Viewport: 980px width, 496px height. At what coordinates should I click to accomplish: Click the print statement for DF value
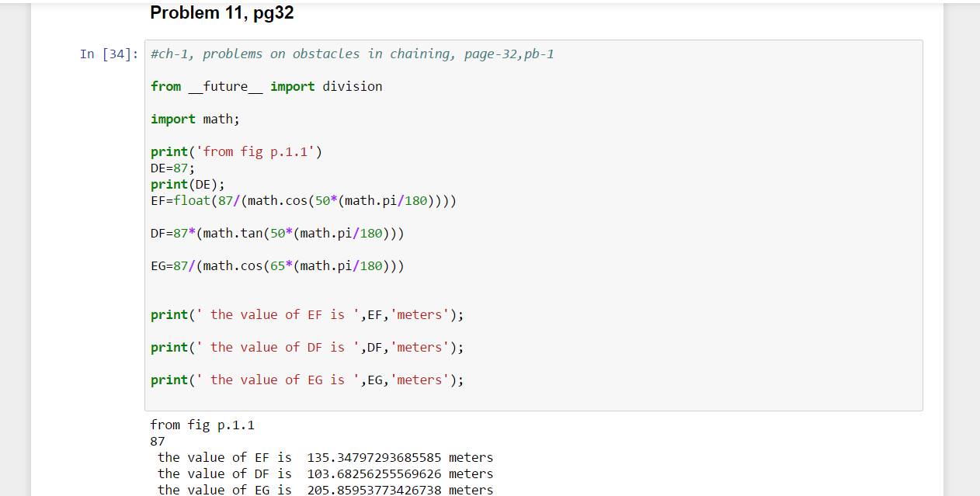307,348
